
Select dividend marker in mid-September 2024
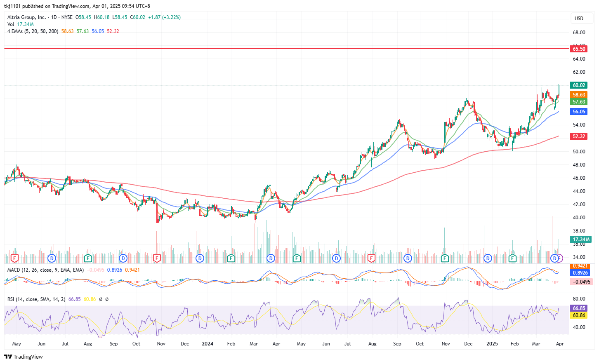pyautogui.click(x=408, y=258)
